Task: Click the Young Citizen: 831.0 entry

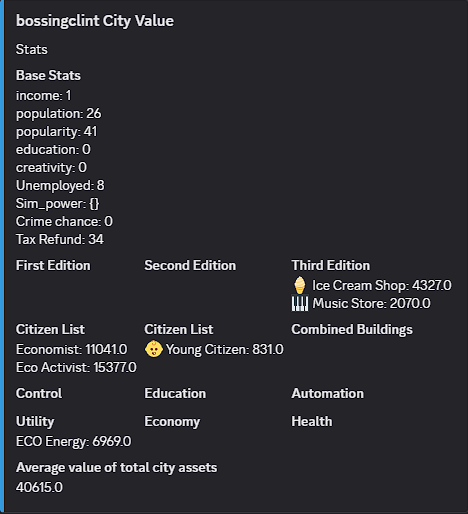Action: [225, 349]
